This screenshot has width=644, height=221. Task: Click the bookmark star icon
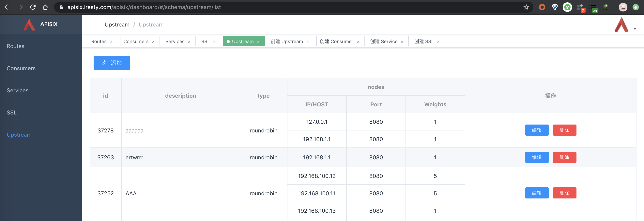pyautogui.click(x=526, y=7)
